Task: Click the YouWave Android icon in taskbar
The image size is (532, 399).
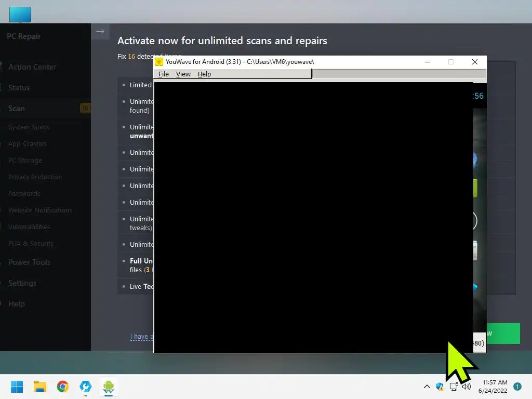Action: (x=109, y=387)
